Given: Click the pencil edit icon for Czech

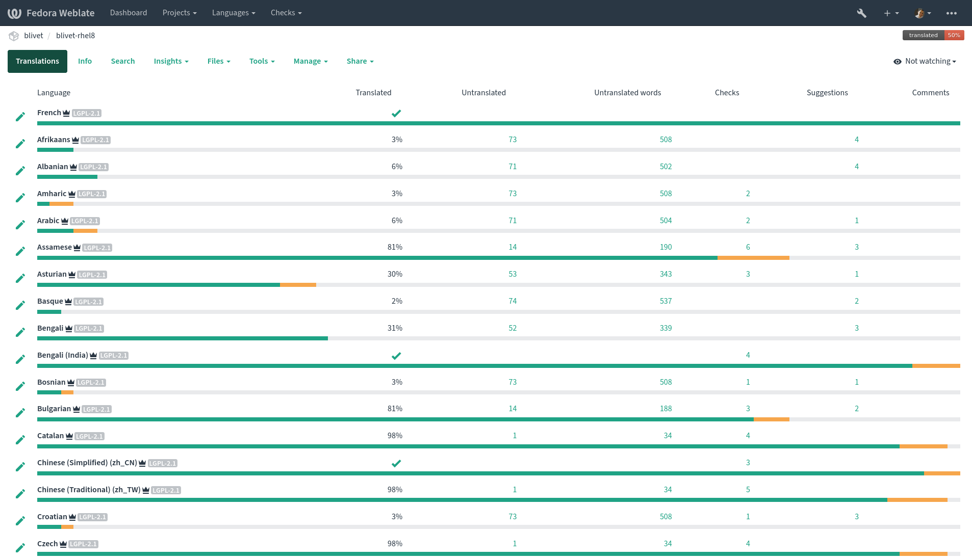Looking at the screenshot, I should click(x=20, y=548).
